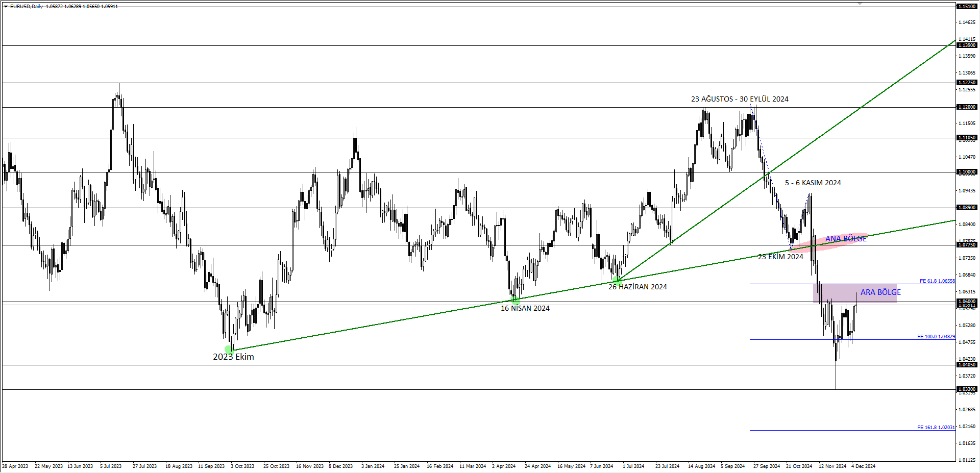Image resolution: width=980 pixels, height=473 pixels.
Task: Click the 'FE 61.8 1.06558' Fibonacci label
Action: (x=937, y=281)
